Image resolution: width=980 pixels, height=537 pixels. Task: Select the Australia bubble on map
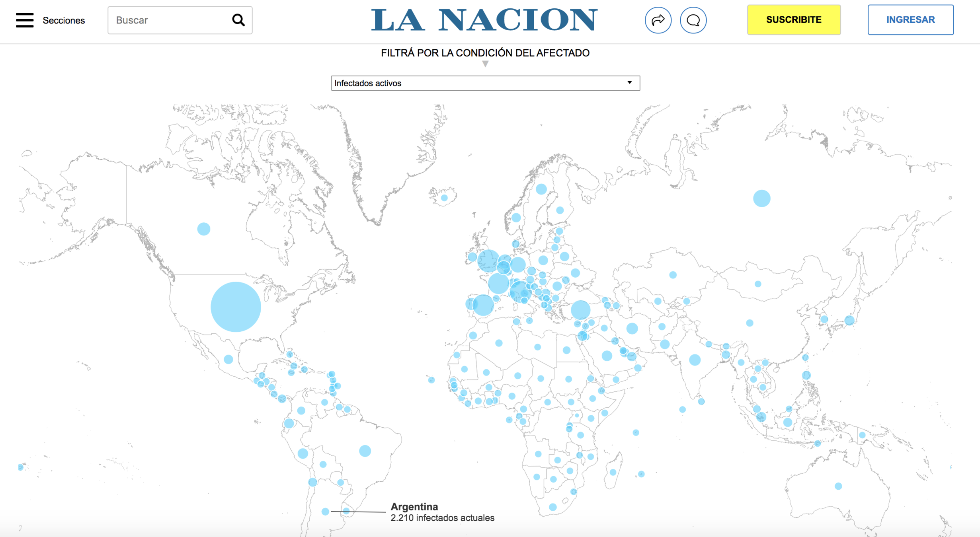pos(838,486)
